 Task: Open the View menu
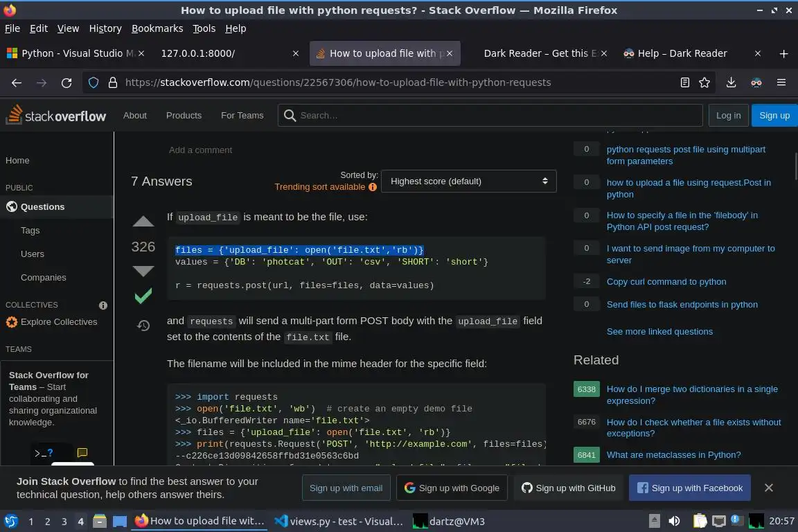click(x=68, y=28)
